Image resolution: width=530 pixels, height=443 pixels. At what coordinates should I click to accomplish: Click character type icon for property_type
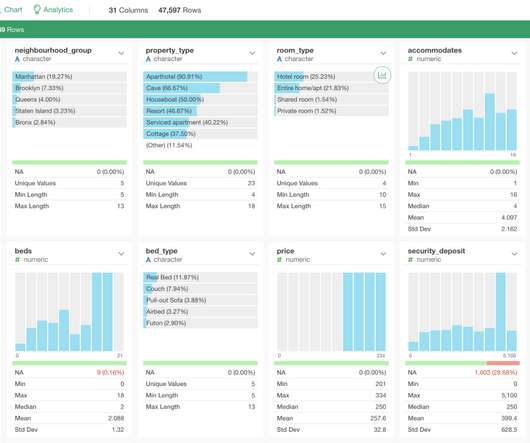(148, 59)
